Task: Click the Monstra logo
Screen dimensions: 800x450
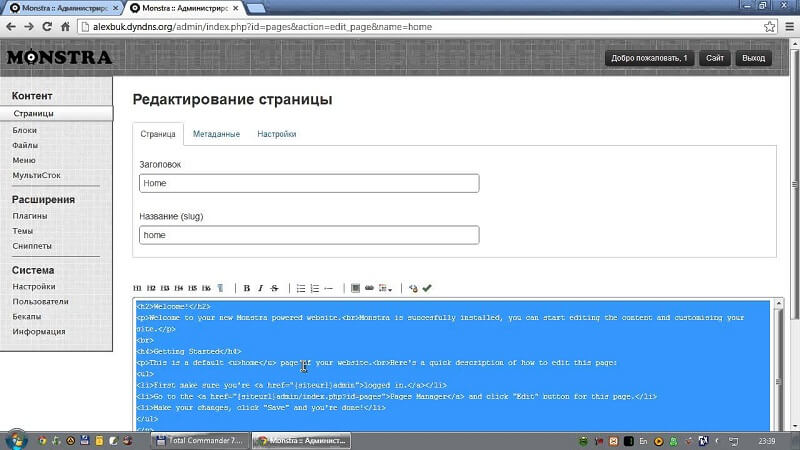Action: point(59,57)
